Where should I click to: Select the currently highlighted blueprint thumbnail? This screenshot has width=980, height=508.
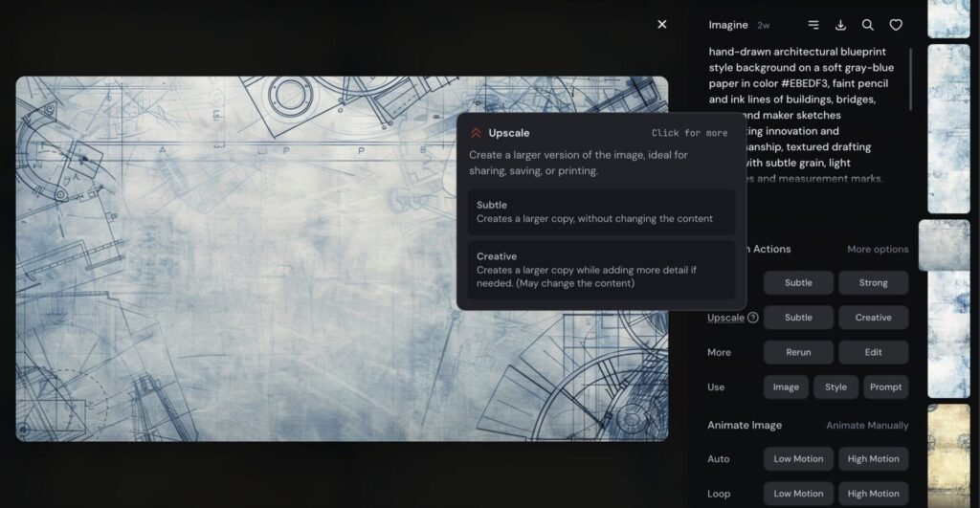[x=945, y=245]
